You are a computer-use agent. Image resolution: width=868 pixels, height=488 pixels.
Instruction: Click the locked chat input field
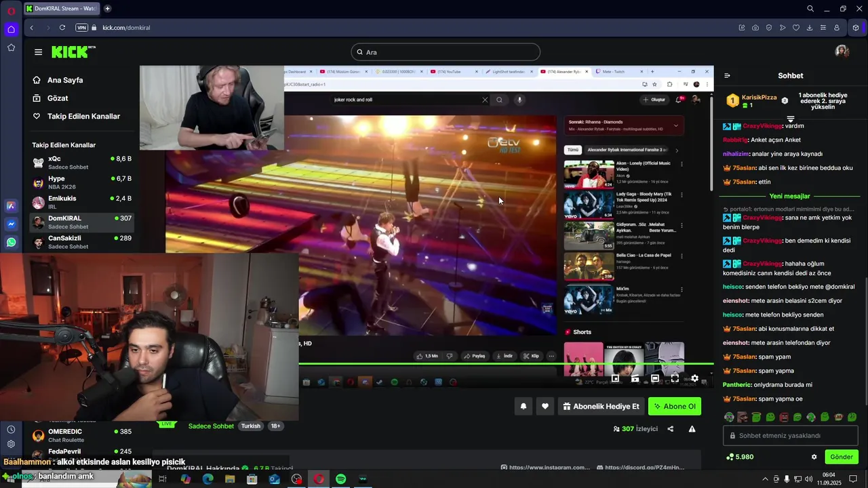(x=790, y=436)
